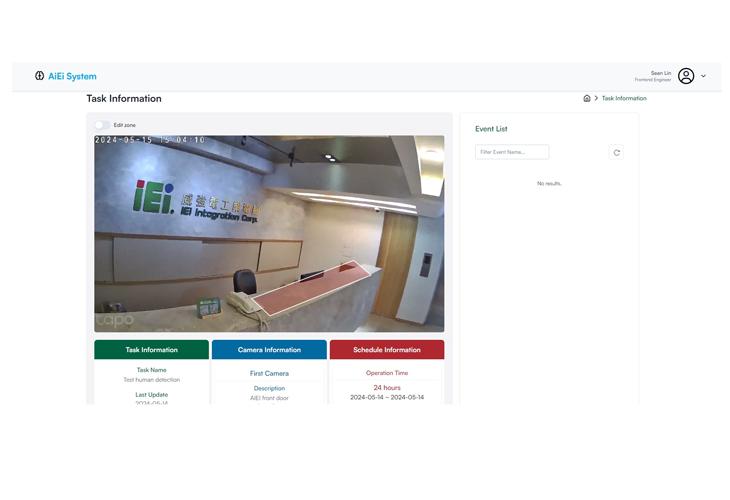Viewport: 730px width, 500px height.
Task: Click the Test human detection task name
Action: pos(151,380)
